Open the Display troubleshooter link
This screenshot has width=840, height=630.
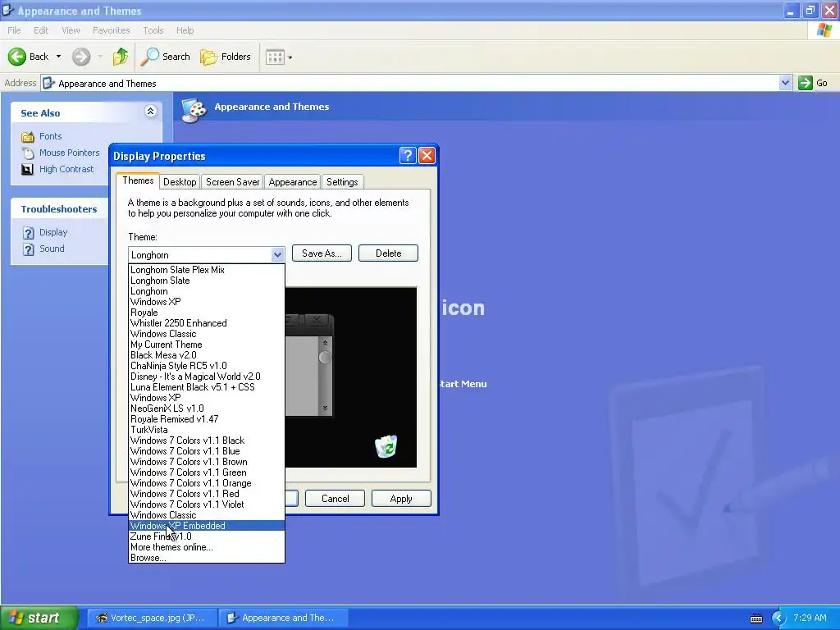click(53, 232)
